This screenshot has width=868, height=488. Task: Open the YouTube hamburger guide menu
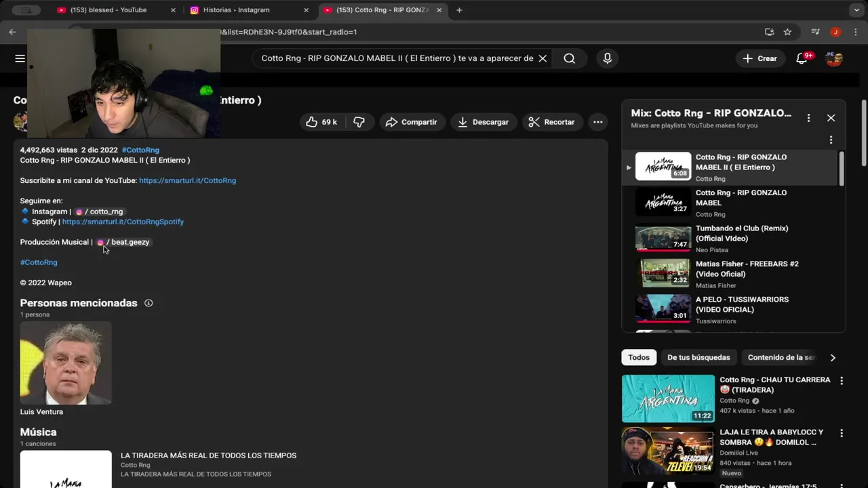(20, 58)
